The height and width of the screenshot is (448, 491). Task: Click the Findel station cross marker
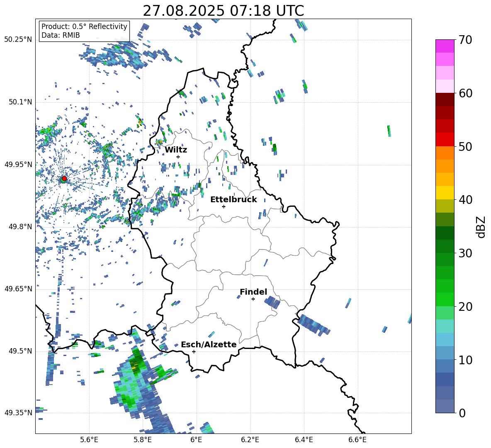(253, 299)
